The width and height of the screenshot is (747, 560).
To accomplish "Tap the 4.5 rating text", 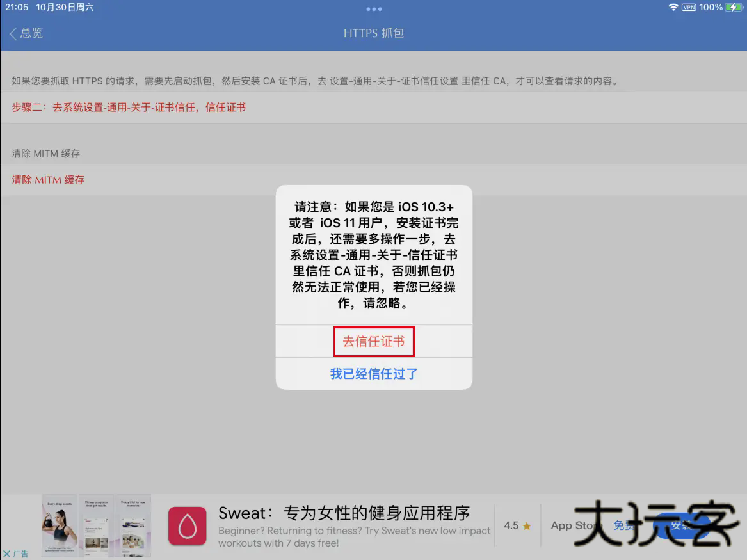I will [x=512, y=525].
